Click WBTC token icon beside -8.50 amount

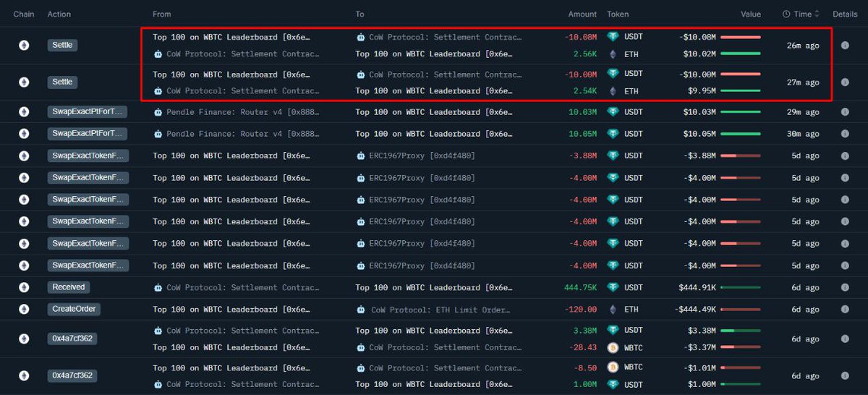point(613,367)
